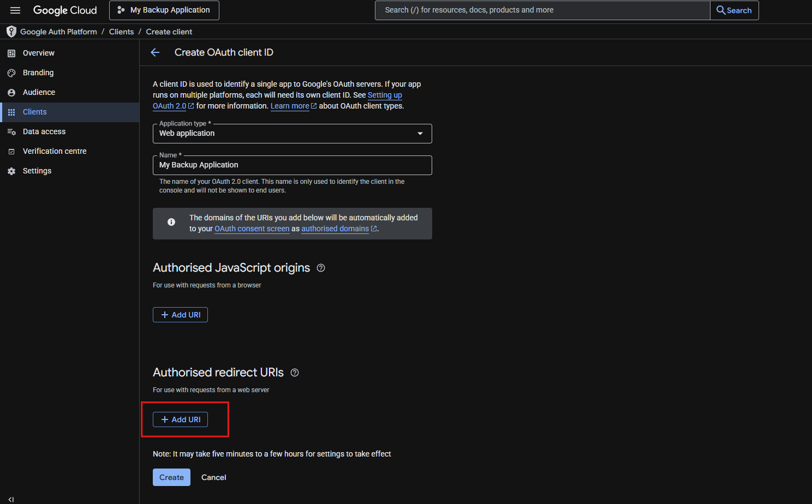Open the Data access sidebar item
The image size is (812, 504).
point(70,131)
